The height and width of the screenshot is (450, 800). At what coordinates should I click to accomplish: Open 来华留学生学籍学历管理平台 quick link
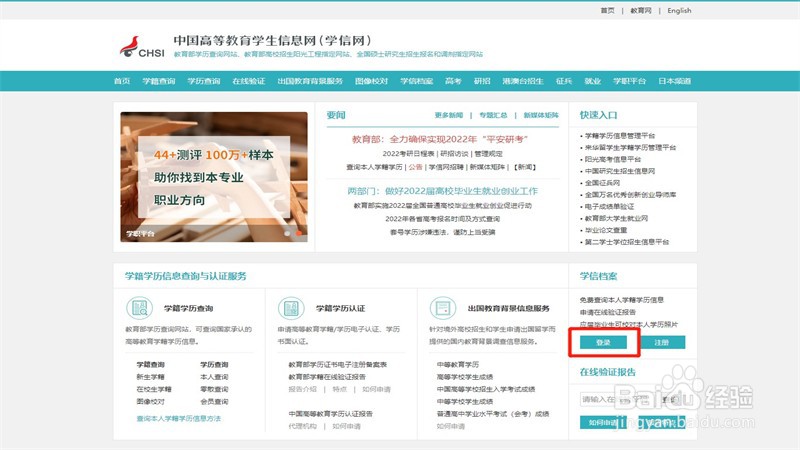(630, 147)
